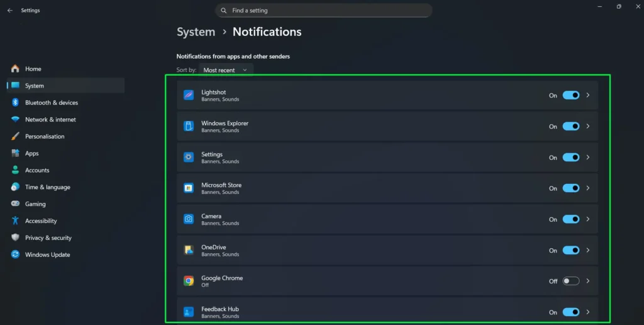Open Personalisation settings

click(65, 136)
